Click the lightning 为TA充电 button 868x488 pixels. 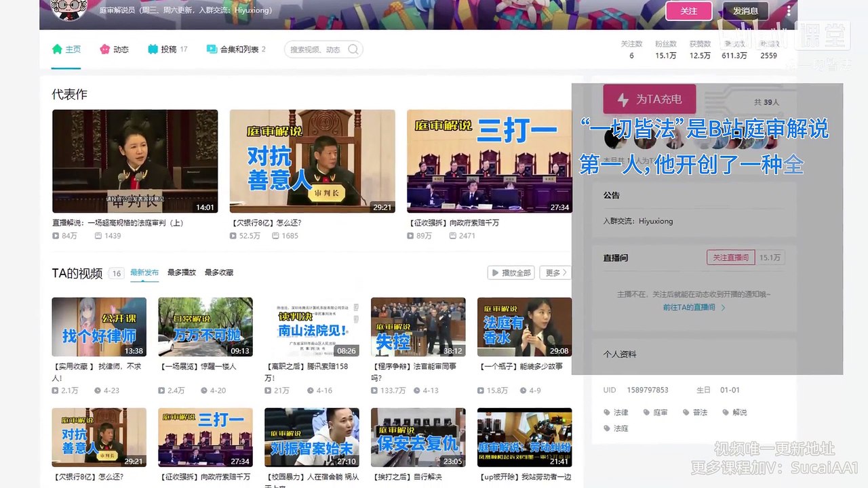click(651, 100)
